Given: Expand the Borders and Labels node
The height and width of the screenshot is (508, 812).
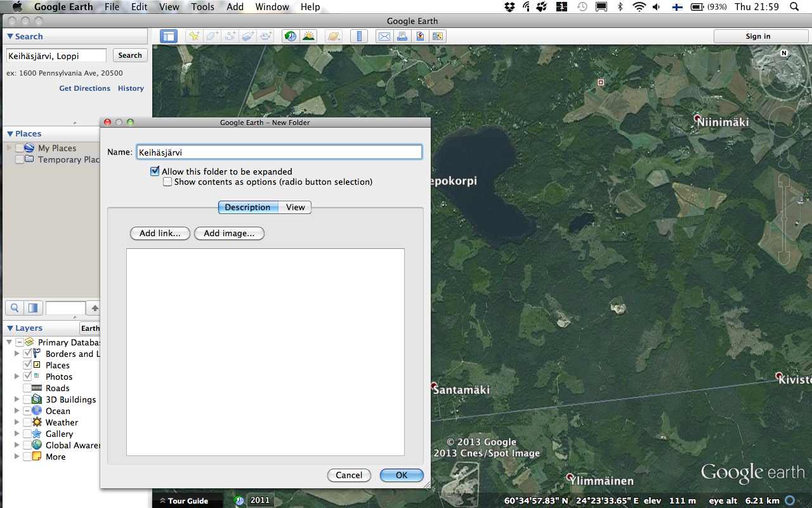Looking at the screenshot, I should tap(16, 354).
